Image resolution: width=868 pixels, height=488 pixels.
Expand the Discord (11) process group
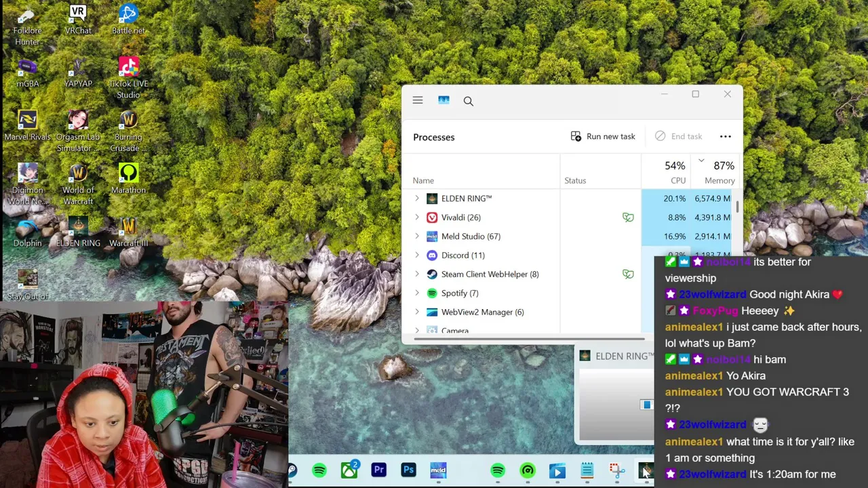417,256
